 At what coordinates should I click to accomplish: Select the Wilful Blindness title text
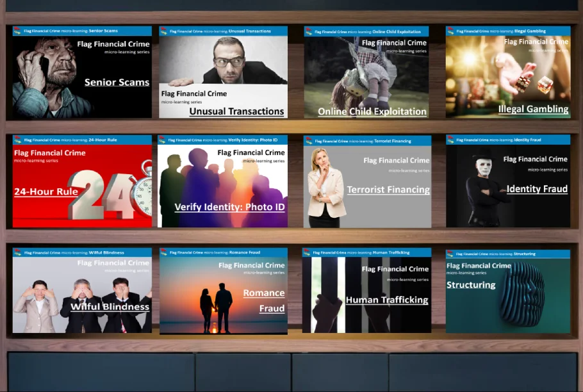pos(110,307)
